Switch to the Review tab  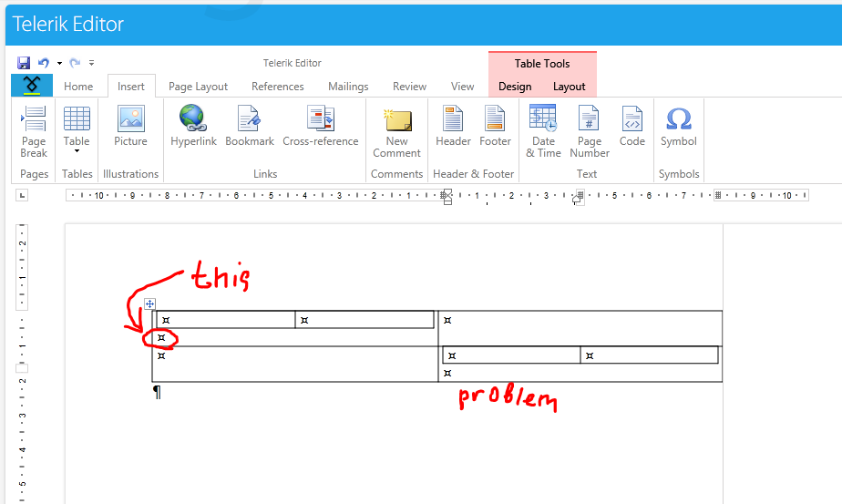[409, 87]
